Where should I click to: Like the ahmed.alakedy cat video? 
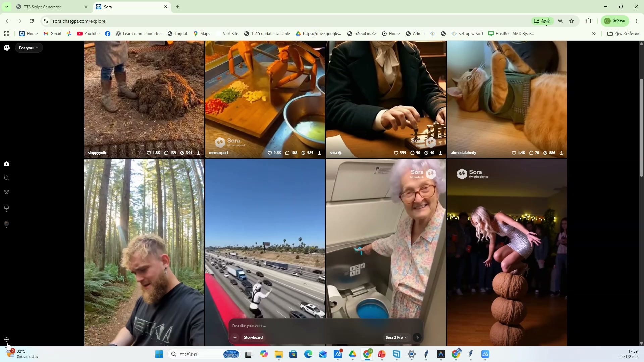pos(514,153)
